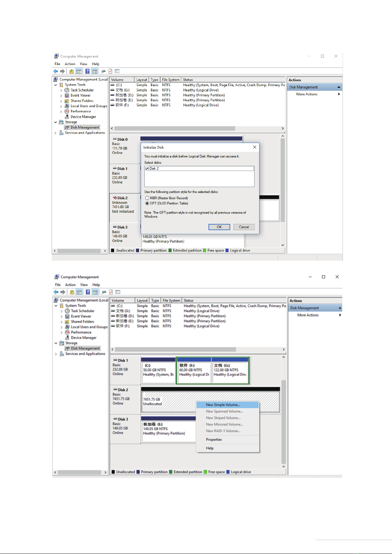Screen dimensions: 392x554
Task: Click Back arrow in upper window toolbar
Action: tap(56, 71)
